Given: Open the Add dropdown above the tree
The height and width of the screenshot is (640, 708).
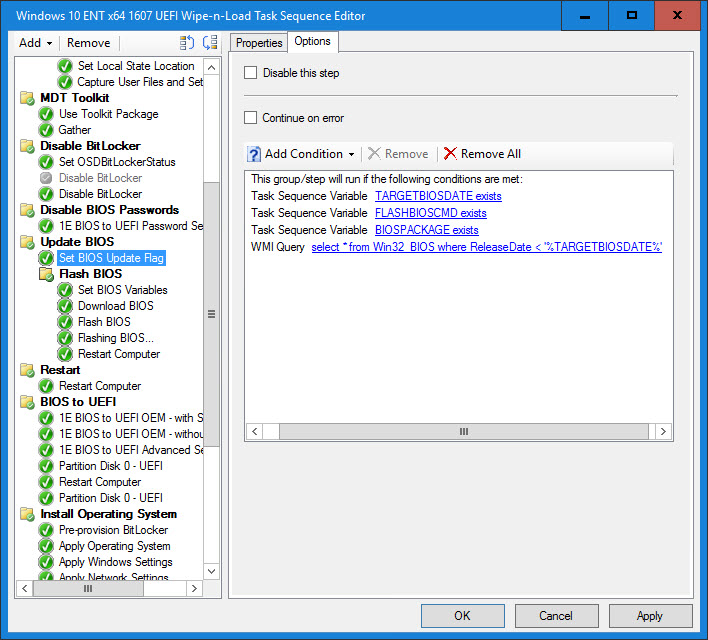Looking at the screenshot, I should 36,43.
